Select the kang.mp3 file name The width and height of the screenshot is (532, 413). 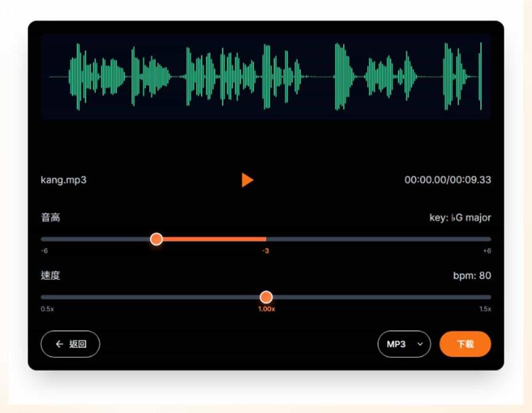tap(63, 180)
